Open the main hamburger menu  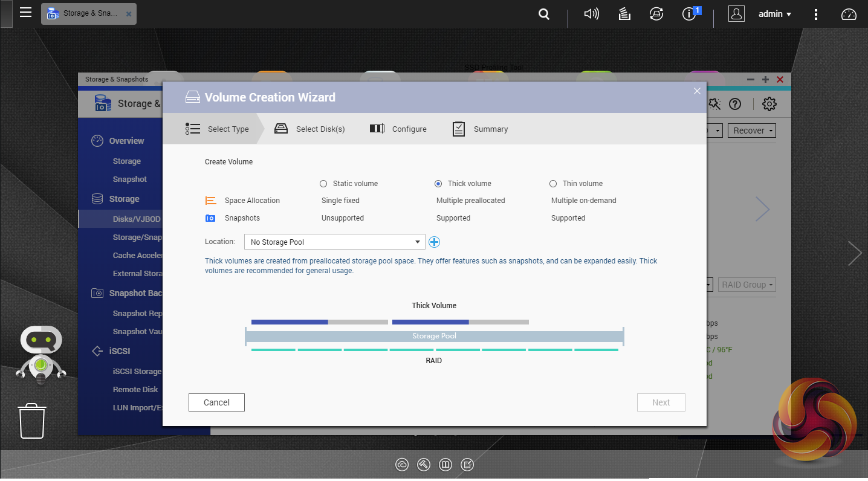(x=25, y=13)
